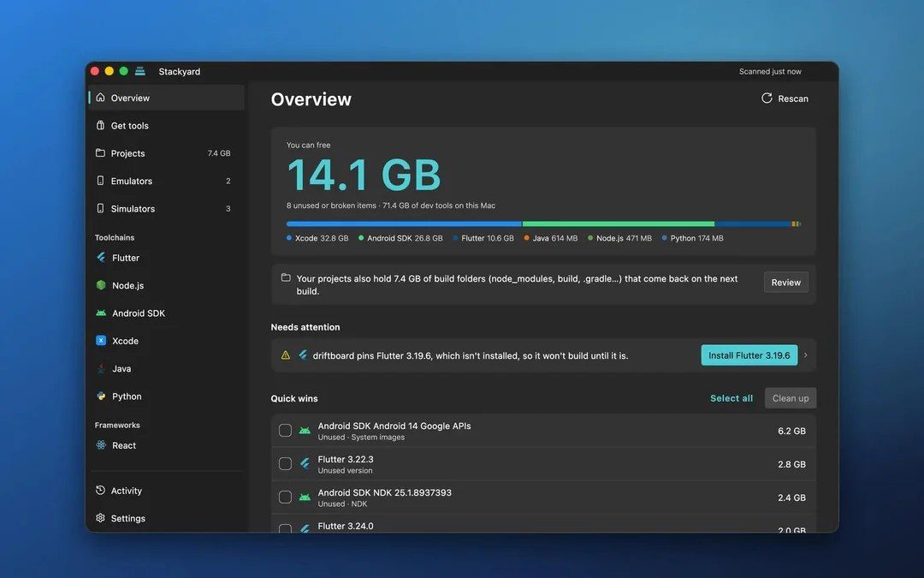
Task: Click the Android SDK 26.8 GB legend entry
Action: tap(400, 238)
